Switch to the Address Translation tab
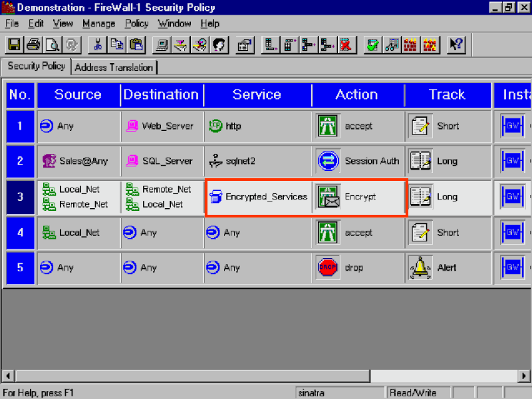532x399 pixels. [114, 67]
